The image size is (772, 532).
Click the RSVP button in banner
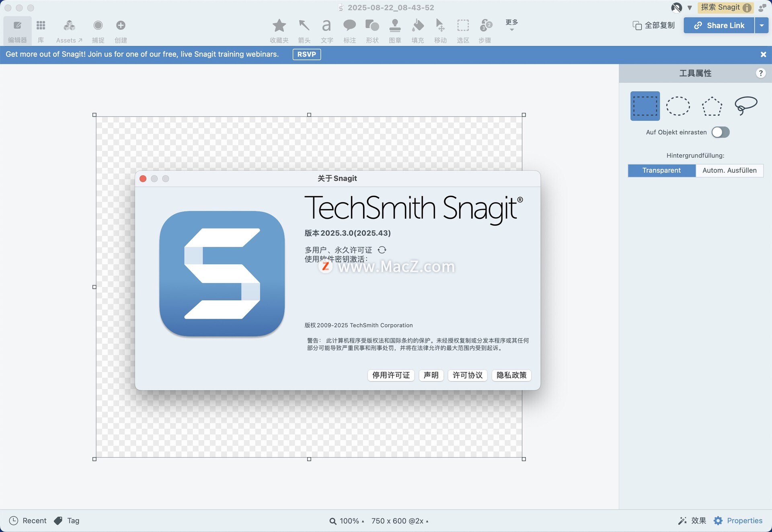click(306, 54)
